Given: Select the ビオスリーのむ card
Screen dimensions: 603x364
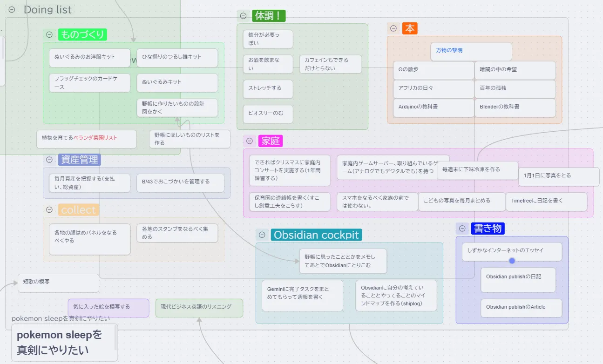Looking at the screenshot, I should (x=268, y=114).
